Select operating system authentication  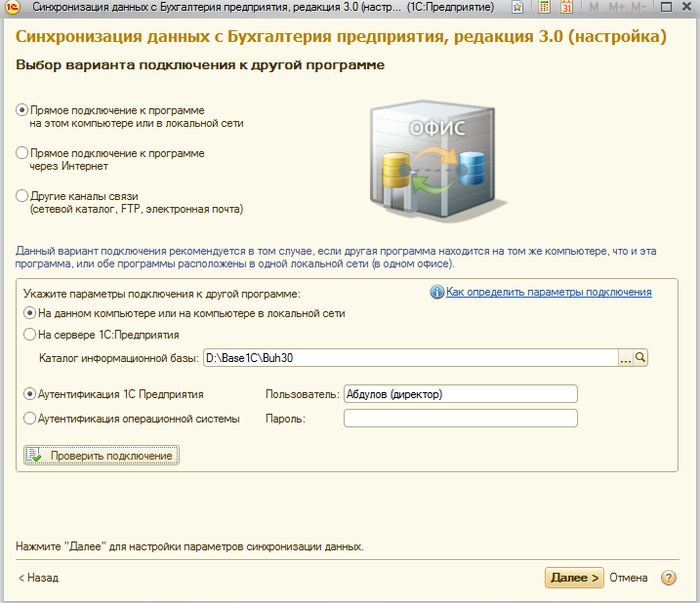[29, 419]
